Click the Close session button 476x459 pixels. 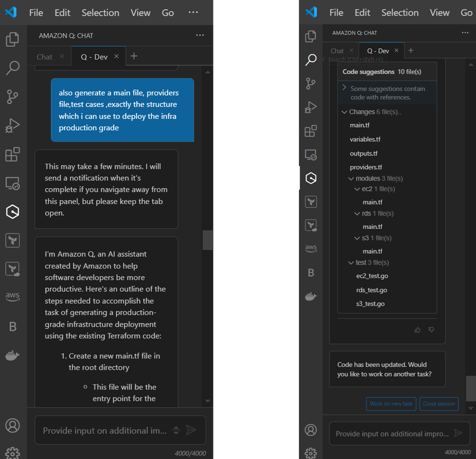[439, 404]
